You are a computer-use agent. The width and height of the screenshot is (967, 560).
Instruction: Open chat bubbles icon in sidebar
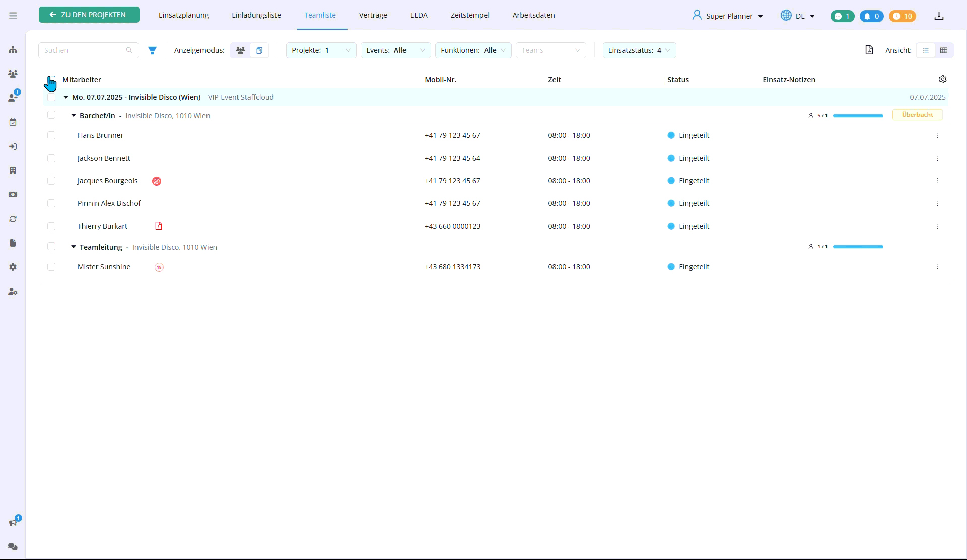pyautogui.click(x=13, y=546)
